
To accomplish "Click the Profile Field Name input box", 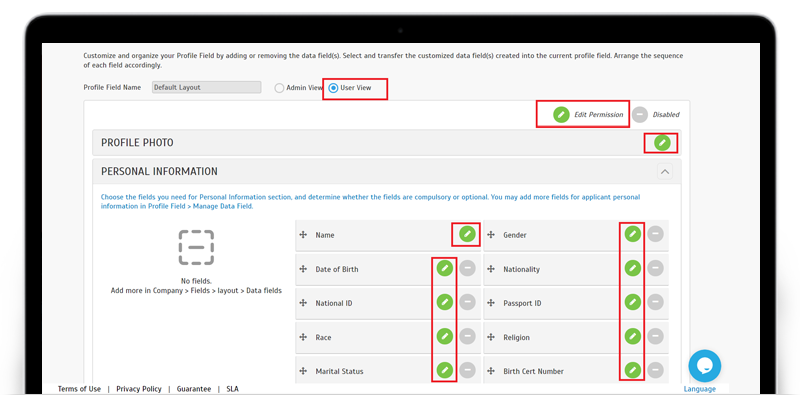I will pos(207,87).
